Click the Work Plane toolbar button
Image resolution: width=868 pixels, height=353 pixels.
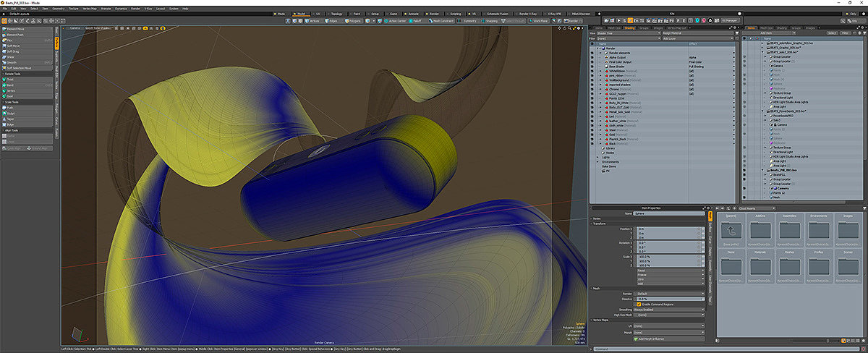(x=539, y=21)
